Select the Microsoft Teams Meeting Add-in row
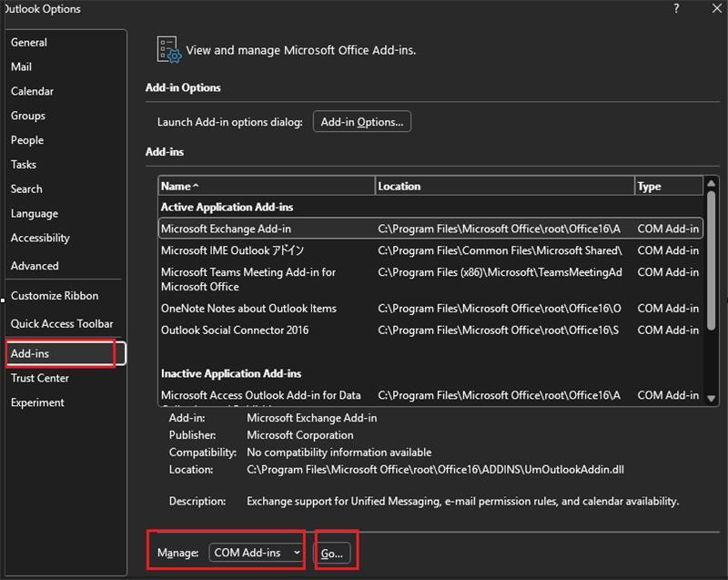The image size is (728, 580). click(x=273, y=278)
